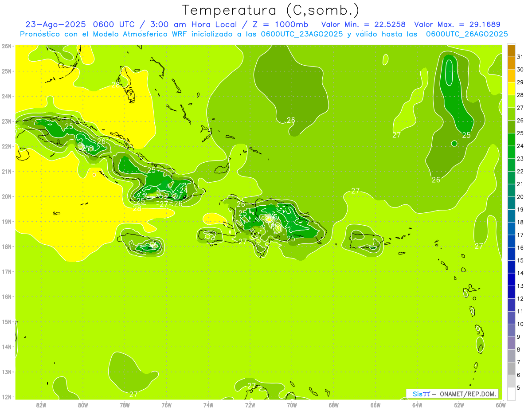Click the "16N" latitude axis label

[6, 297]
